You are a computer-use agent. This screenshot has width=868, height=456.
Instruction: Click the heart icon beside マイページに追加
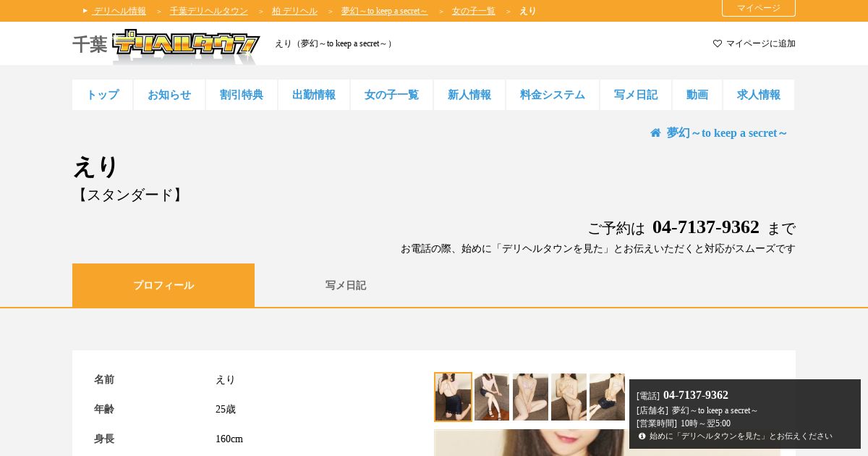tap(718, 43)
